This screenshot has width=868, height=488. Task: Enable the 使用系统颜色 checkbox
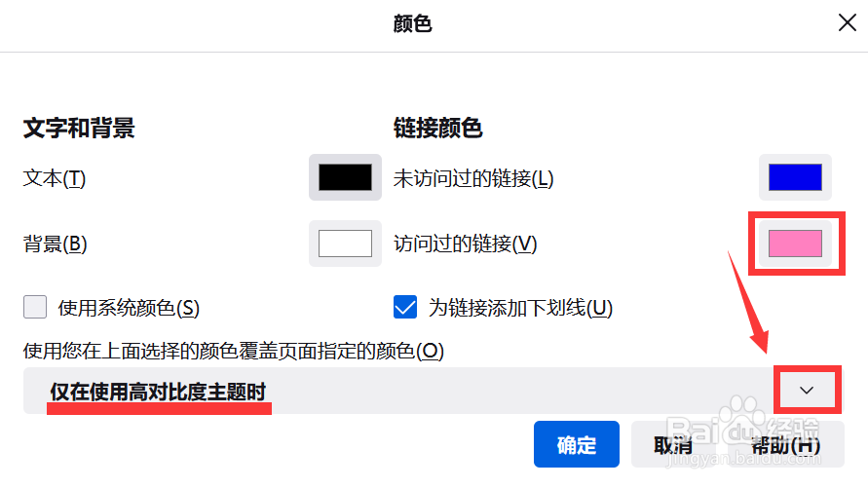coord(35,307)
